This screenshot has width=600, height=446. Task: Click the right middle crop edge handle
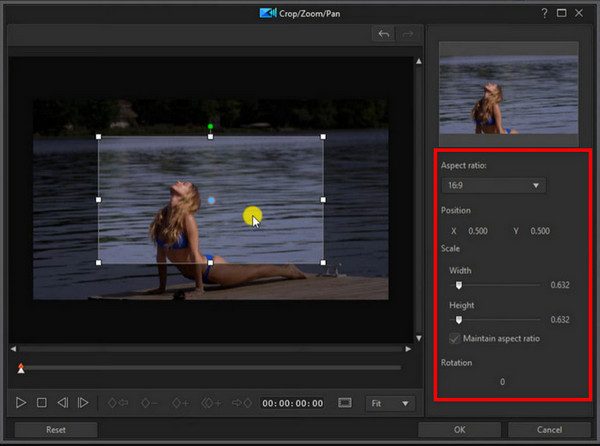[323, 200]
